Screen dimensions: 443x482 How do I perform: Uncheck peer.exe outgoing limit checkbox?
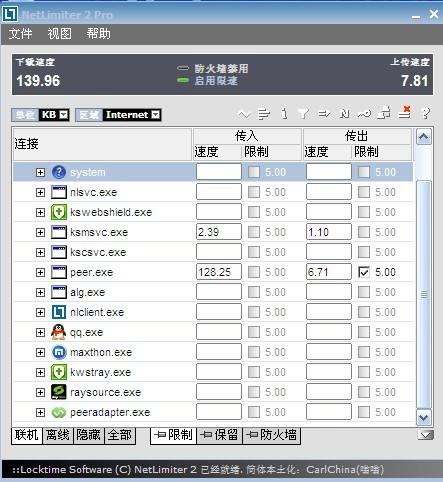pyautogui.click(x=364, y=272)
